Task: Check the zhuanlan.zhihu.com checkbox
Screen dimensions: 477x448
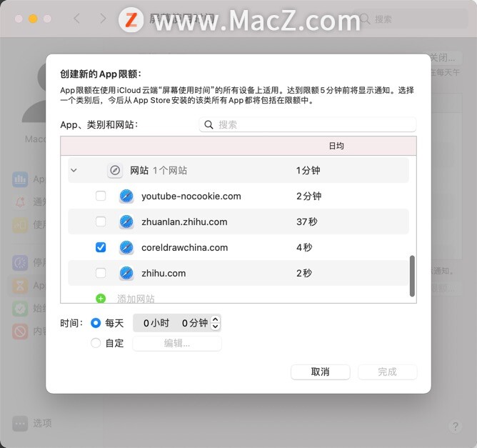Action: pyautogui.click(x=101, y=221)
